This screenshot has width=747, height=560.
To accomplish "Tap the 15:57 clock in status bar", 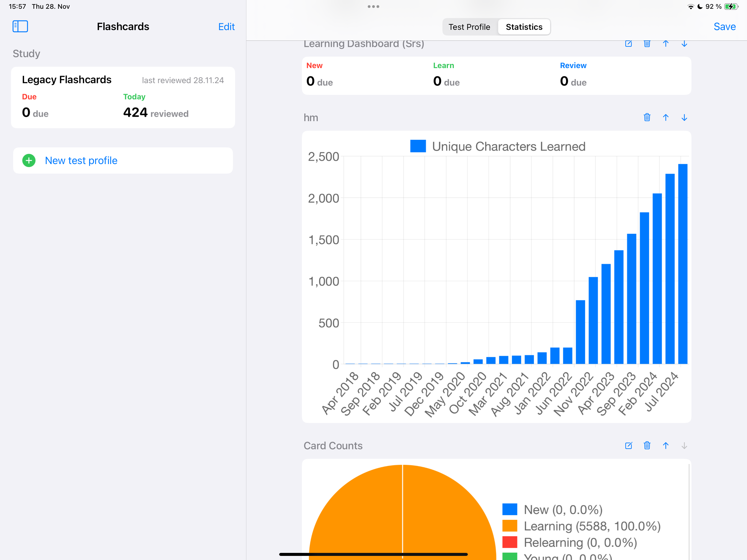I will (17, 6).
